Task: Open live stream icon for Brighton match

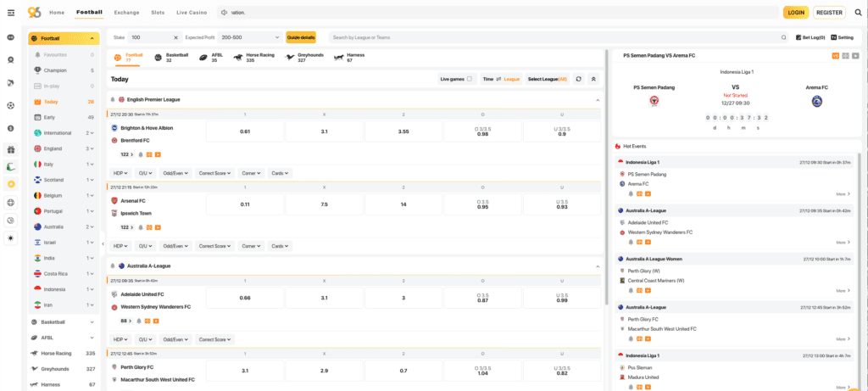Action: pos(158,154)
